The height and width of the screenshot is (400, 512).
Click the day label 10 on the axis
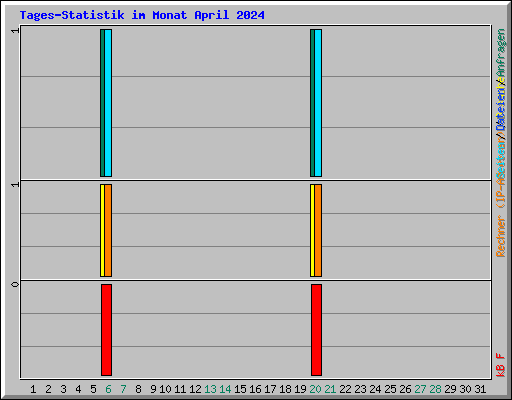point(165,389)
